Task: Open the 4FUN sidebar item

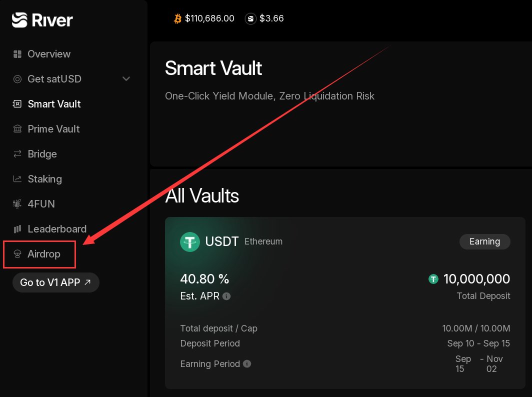Action: coord(41,204)
